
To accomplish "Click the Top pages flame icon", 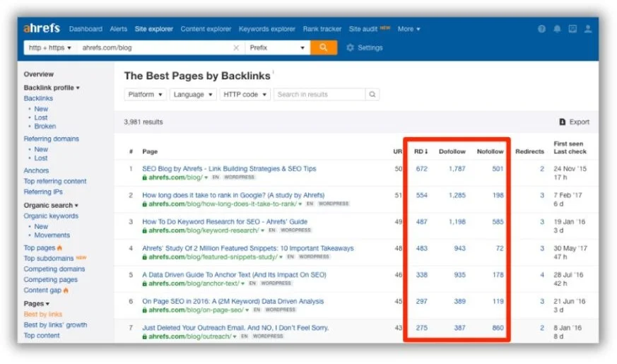I will coord(60,248).
